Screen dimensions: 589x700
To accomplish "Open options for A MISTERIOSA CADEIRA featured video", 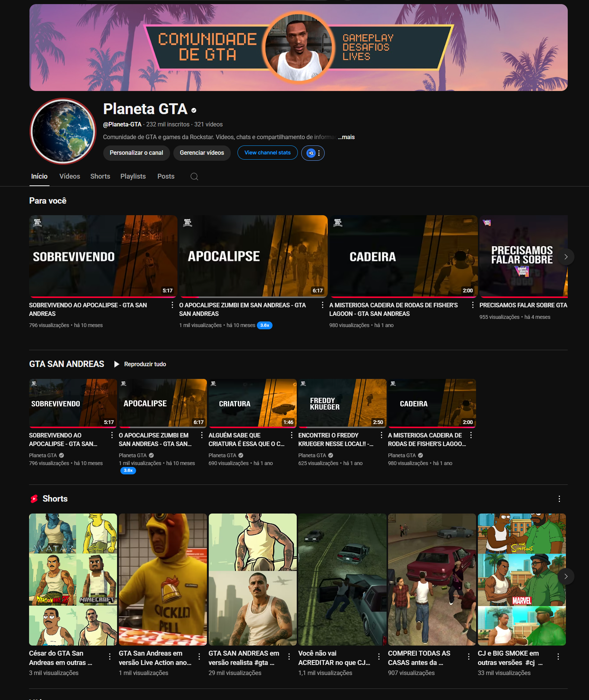I will pyautogui.click(x=473, y=305).
